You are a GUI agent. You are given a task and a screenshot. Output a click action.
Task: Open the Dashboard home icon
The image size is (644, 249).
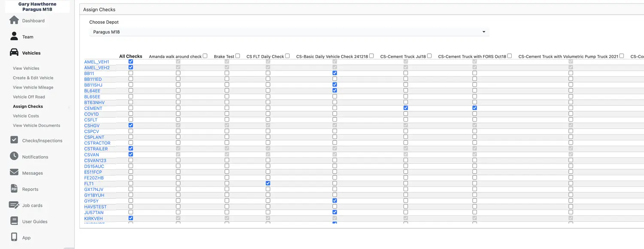[x=14, y=20]
